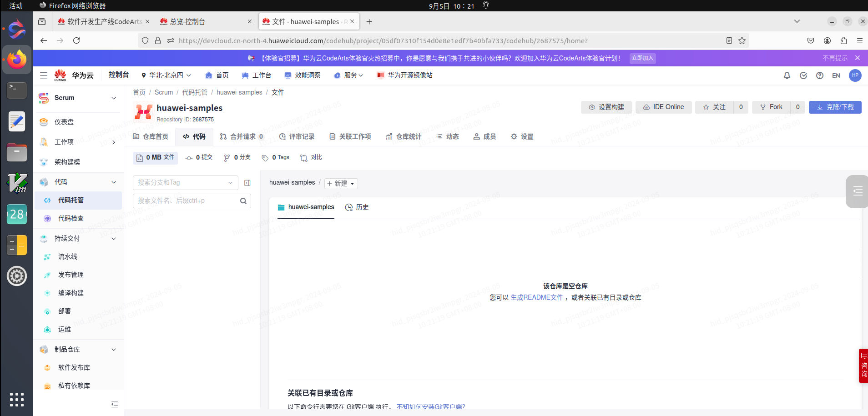Show applications grid in the dock
The image size is (868, 416).
coord(17,399)
